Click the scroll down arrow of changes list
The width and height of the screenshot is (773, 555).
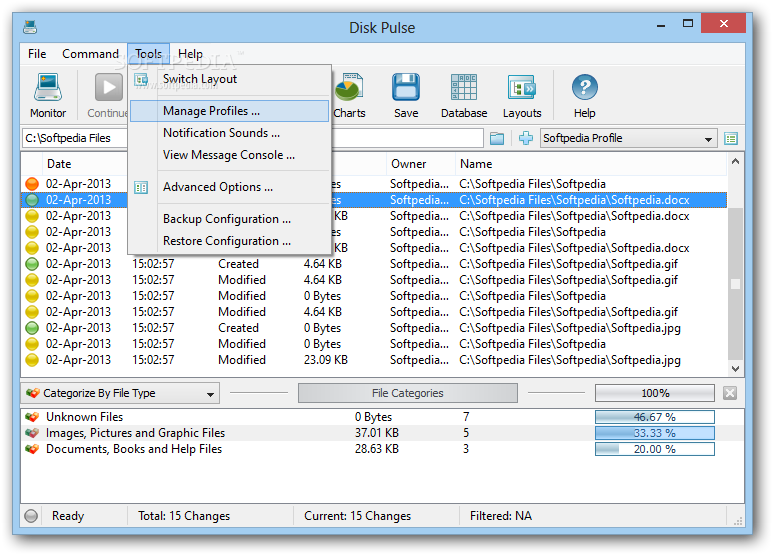coord(735,368)
